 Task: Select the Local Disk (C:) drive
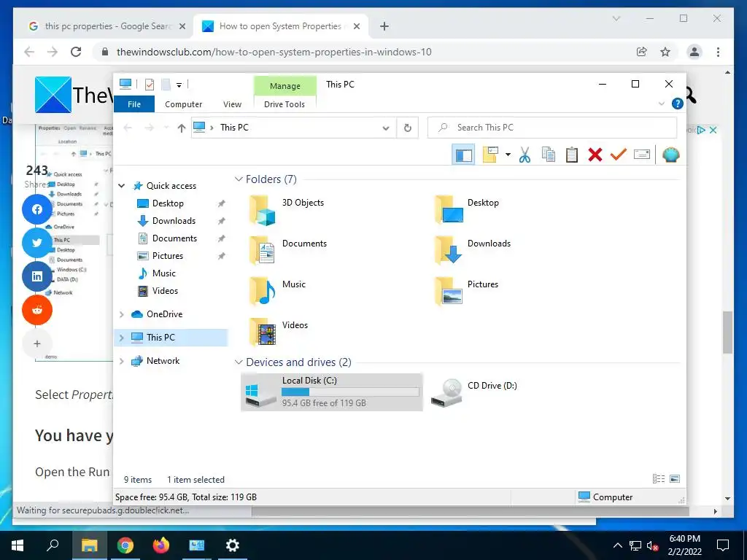click(332, 392)
